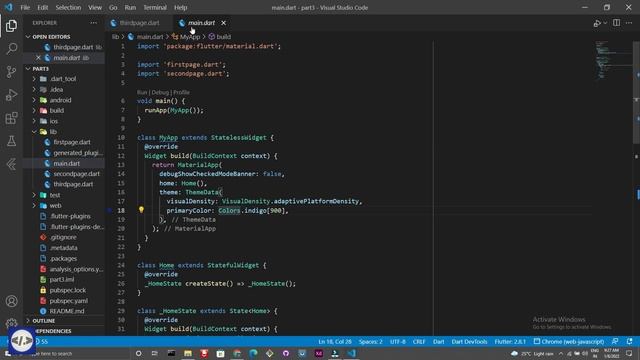Click MyApp in the breadcrumb
This screenshot has height=360, width=640.
coord(190,37)
